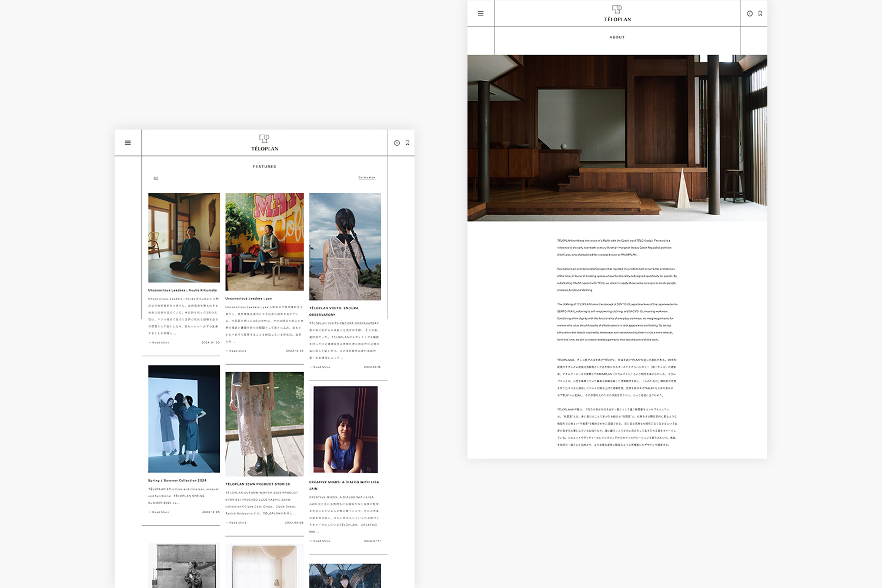Open Read More for Unconscious Leaders yae
882x588 pixels.
click(x=236, y=351)
